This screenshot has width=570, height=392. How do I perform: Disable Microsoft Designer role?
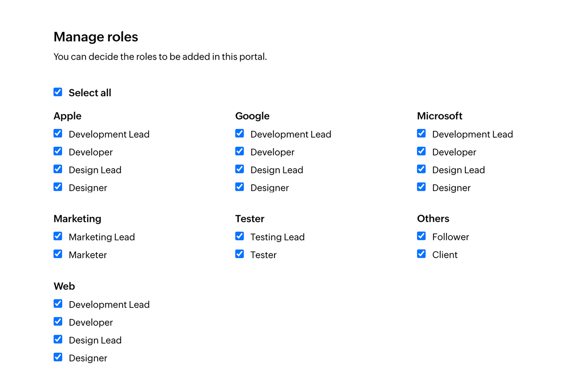tap(421, 187)
